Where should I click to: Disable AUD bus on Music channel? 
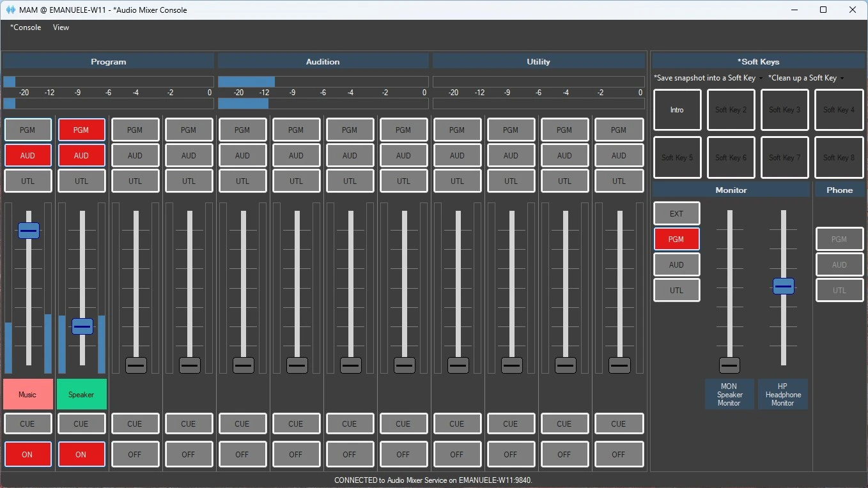[x=27, y=155]
